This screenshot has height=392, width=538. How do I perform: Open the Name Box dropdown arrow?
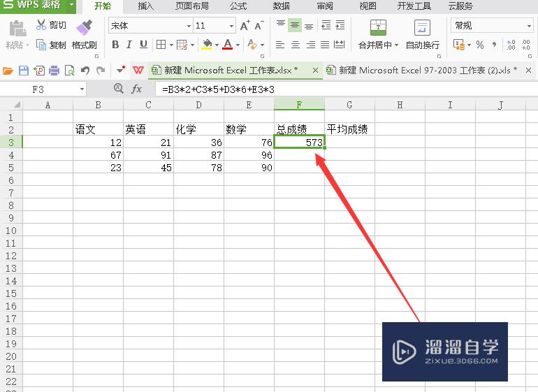(x=82, y=89)
